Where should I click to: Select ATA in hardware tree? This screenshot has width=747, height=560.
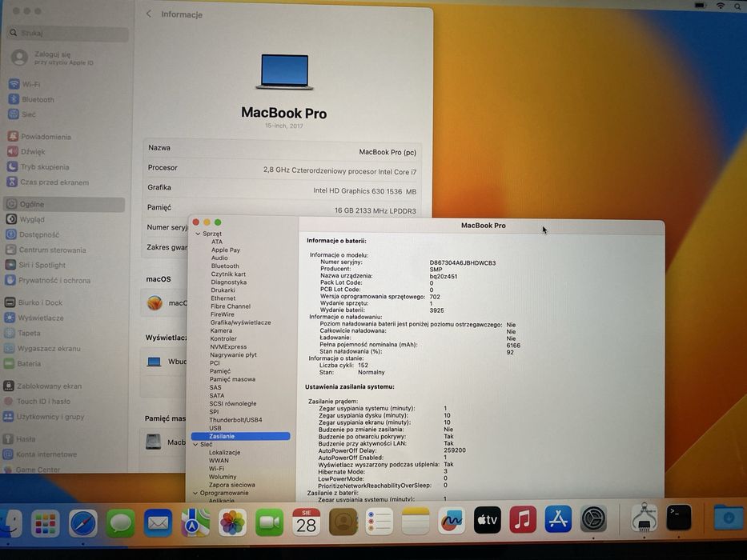[217, 242]
